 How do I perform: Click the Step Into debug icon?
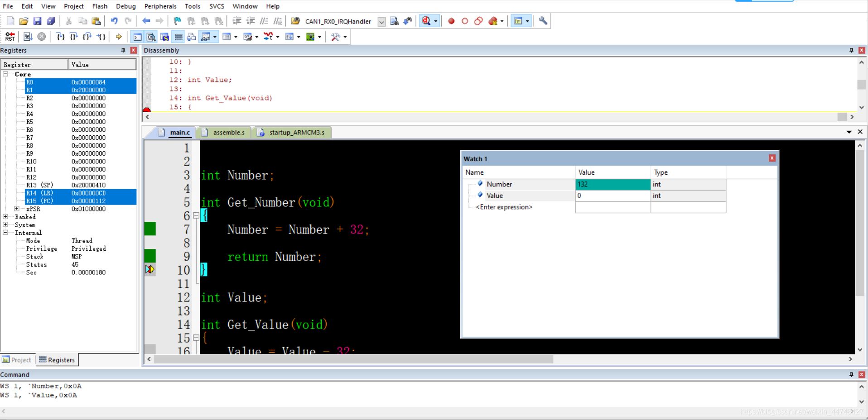pyautogui.click(x=60, y=37)
